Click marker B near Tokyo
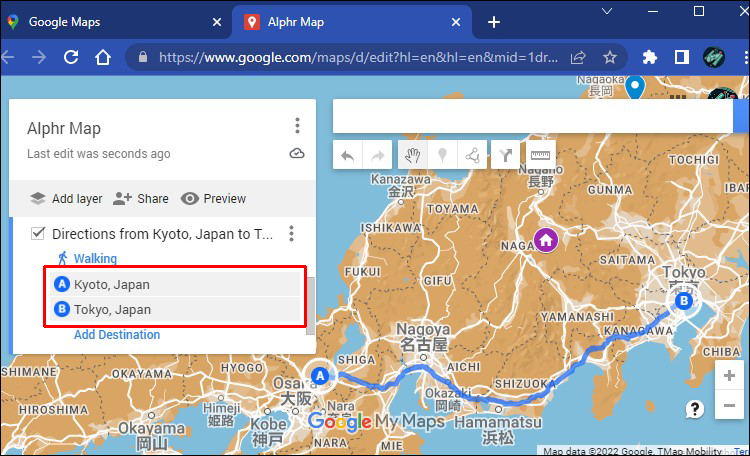This screenshot has width=750, height=456. 684,301
